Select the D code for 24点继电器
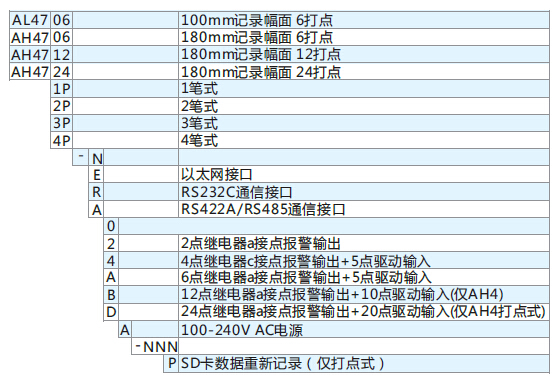 pos(111,312)
